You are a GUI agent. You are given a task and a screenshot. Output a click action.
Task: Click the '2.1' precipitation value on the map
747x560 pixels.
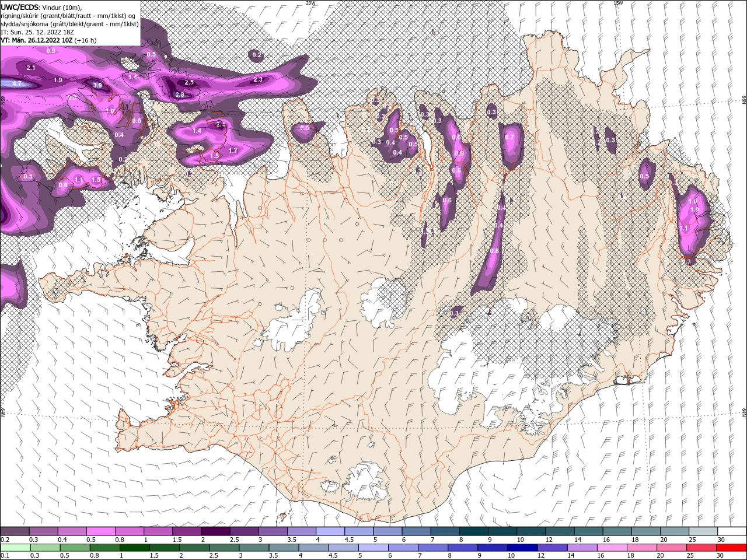click(x=32, y=68)
